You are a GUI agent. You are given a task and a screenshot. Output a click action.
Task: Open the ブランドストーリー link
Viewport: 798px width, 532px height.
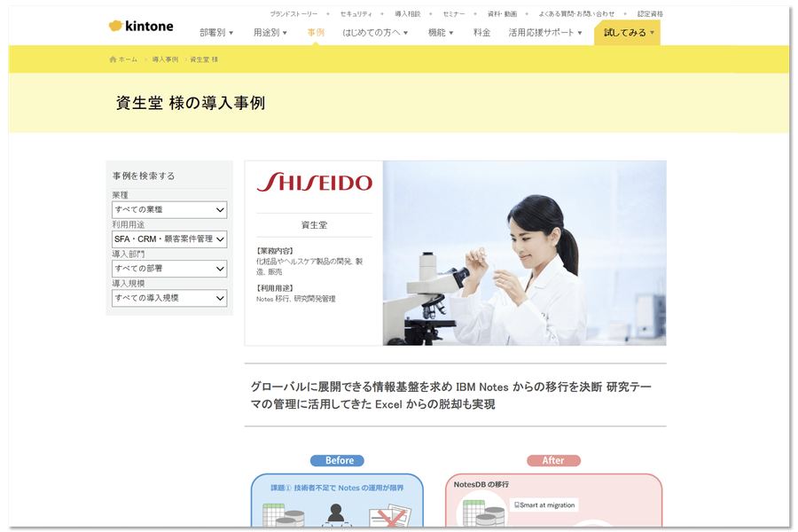coord(293,14)
